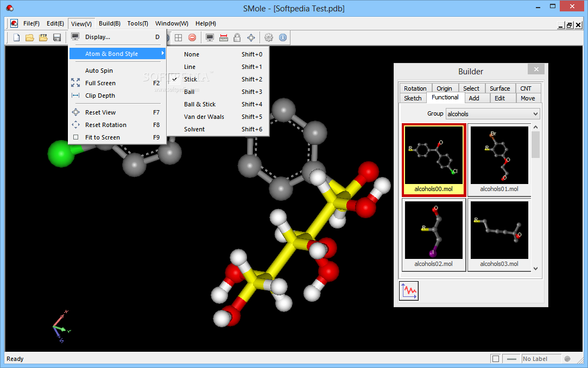The height and width of the screenshot is (368, 588).
Task: Toggle Auto Spin in View menu
Action: [x=117, y=71]
